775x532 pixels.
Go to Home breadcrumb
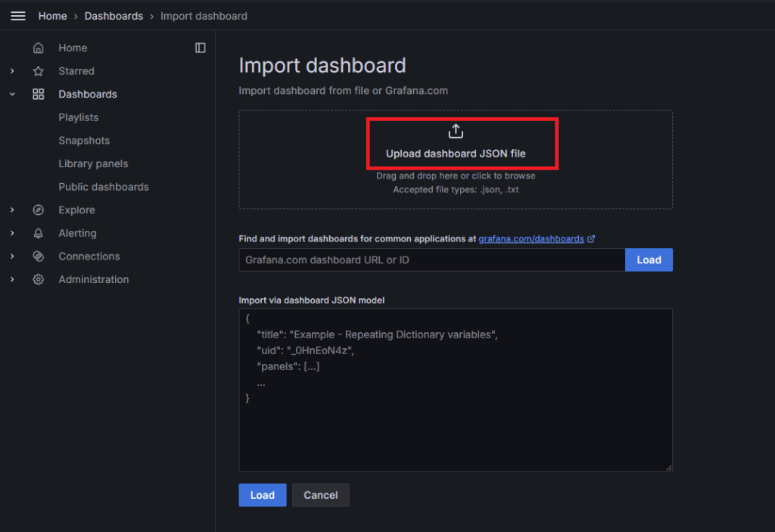(52, 16)
